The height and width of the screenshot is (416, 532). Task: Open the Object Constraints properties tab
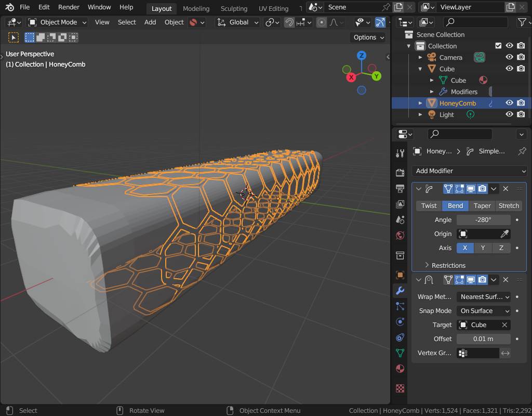click(x=400, y=337)
